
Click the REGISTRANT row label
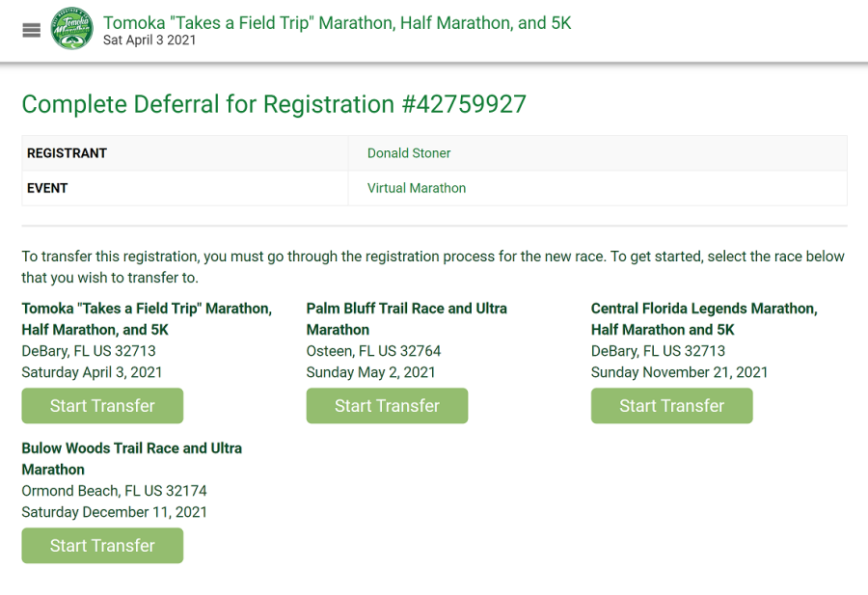point(67,153)
